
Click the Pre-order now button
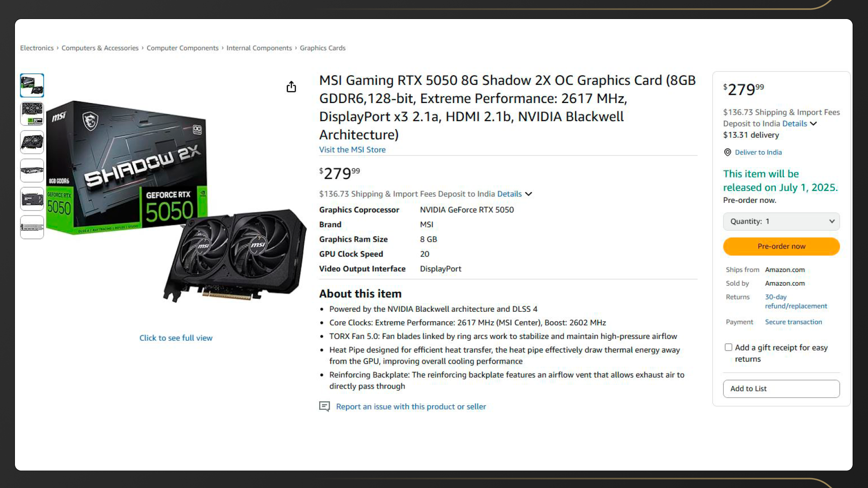click(x=781, y=246)
